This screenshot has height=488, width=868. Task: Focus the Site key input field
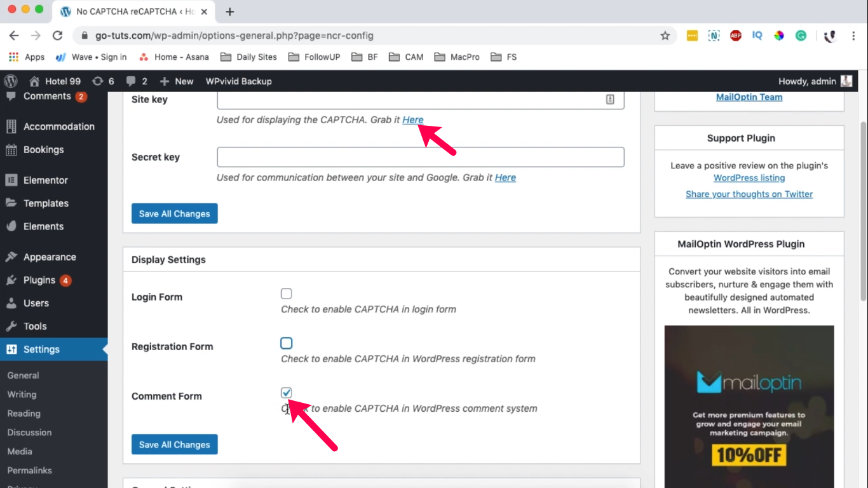click(x=421, y=100)
